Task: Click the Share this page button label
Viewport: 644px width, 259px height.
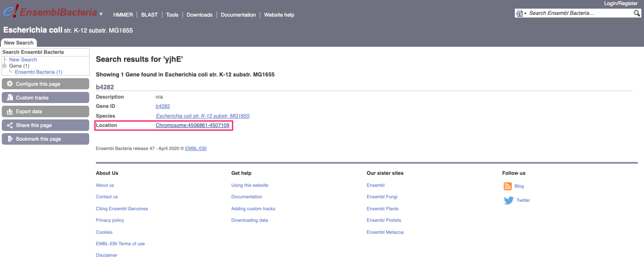Action: click(x=34, y=125)
